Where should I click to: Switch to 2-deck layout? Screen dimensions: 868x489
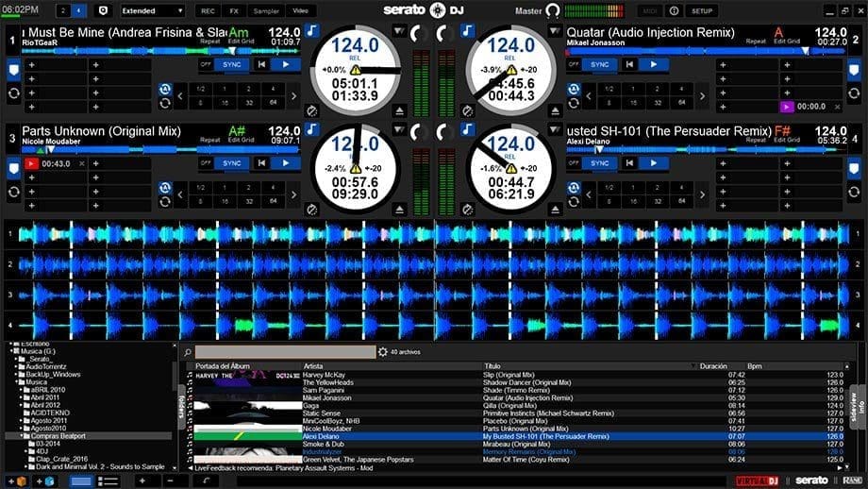point(63,10)
